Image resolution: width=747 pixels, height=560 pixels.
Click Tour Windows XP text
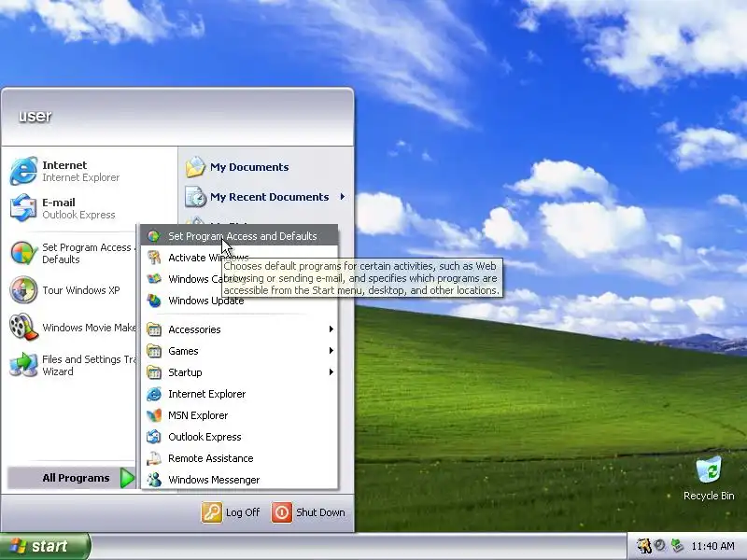[81, 290]
